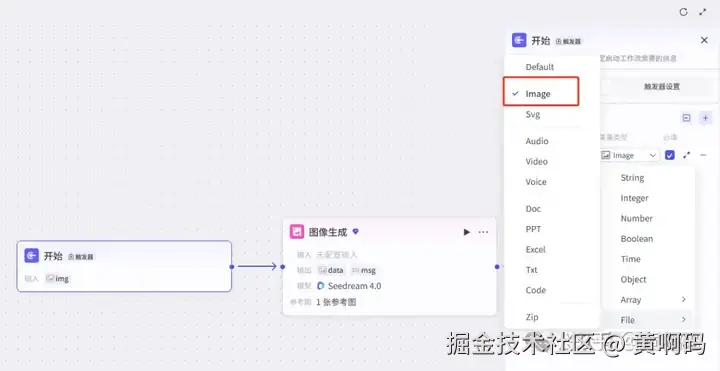Click the msg output tag
Viewport: 720px width, 371px height.
[x=363, y=270]
